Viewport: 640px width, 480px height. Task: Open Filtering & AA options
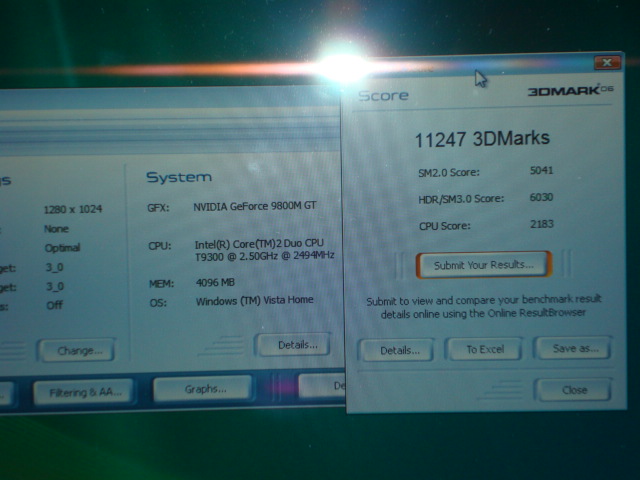pyautogui.click(x=84, y=392)
